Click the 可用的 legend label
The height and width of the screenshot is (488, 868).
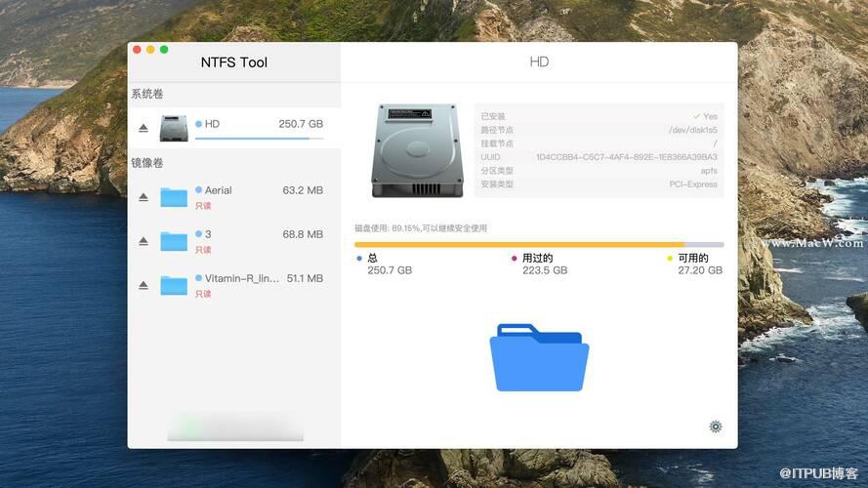(x=693, y=258)
